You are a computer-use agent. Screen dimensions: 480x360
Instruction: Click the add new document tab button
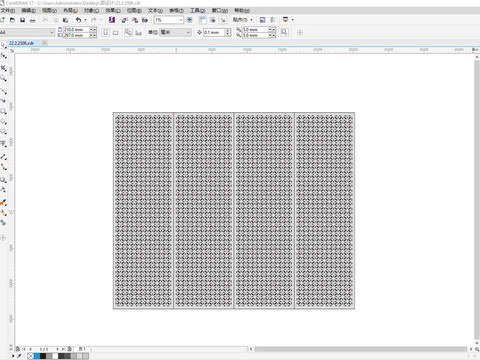click(x=45, y=43)
